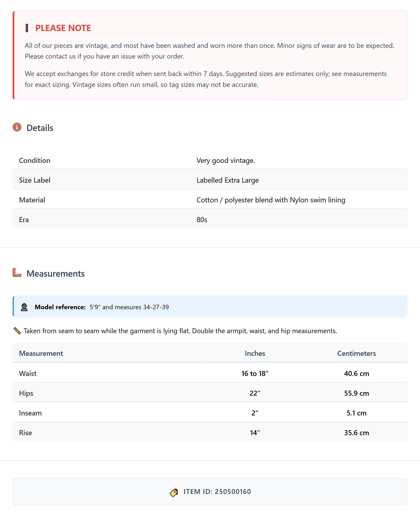Click the Measurement column header

click(x=41, y=353)
